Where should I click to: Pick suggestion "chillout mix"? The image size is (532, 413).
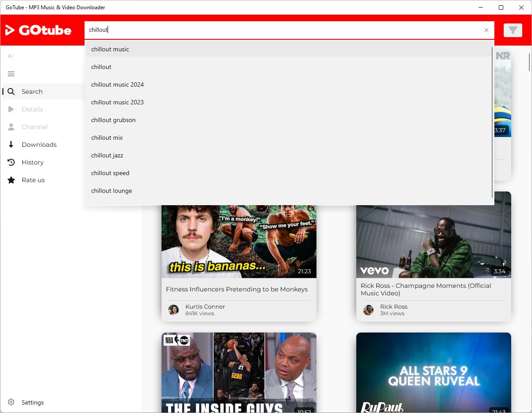tap(289, 138)
